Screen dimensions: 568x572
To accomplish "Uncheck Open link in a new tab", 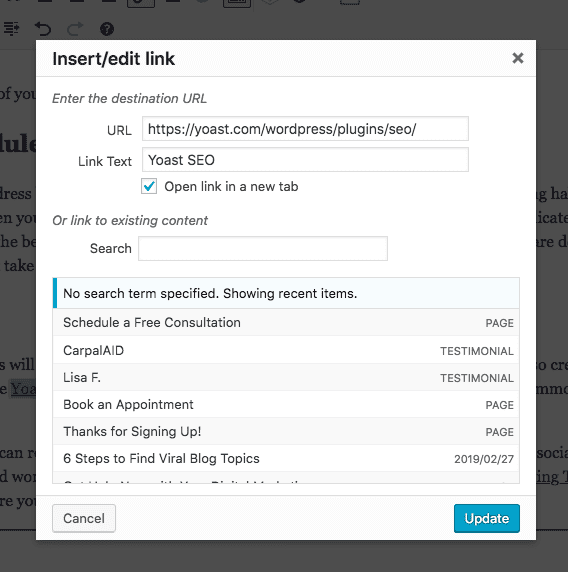I will point(149,186).
